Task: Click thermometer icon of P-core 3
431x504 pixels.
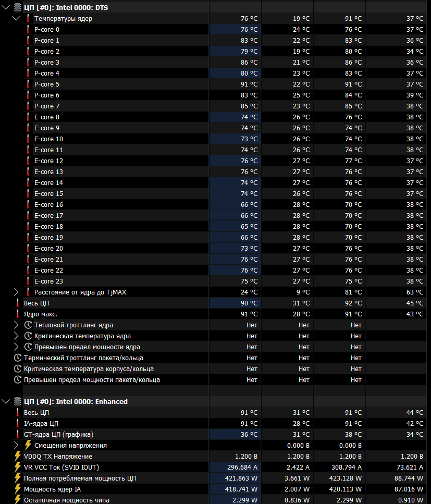Action: click(x=28, y=62)
